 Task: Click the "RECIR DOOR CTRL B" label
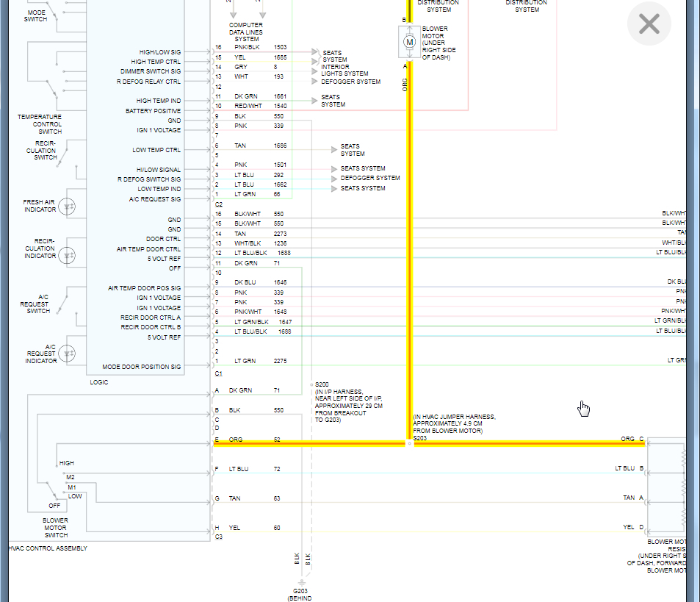pyautogui.click(x=151, y=327)
